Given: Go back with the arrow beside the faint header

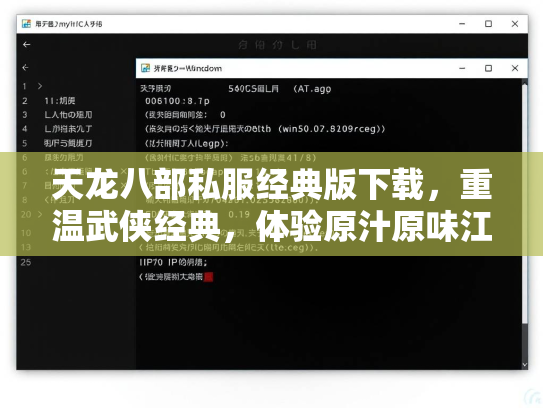Looking at the screenshot, I should click(x=26, y=45).
